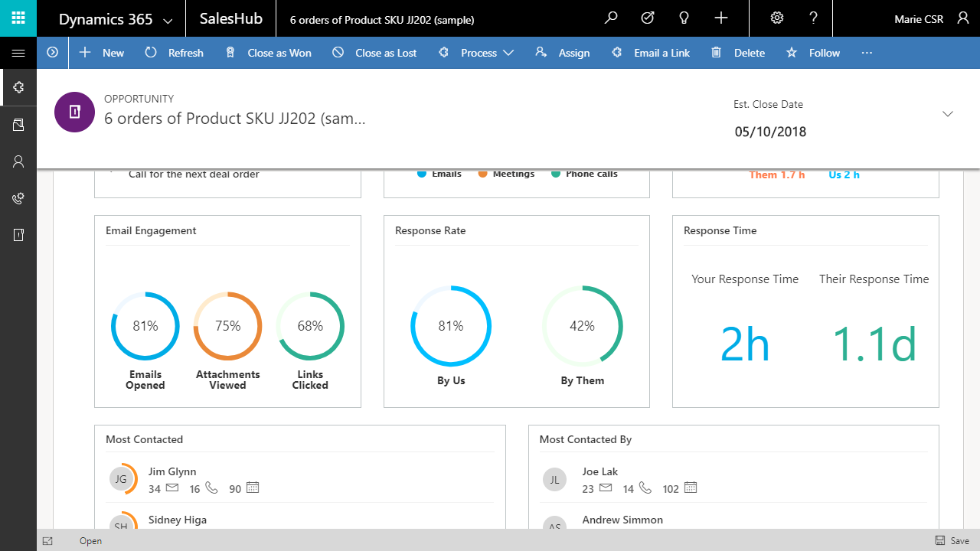This screenshot has height=551, width=980.
Task: Open the bottom sidebar icon with exclamation mark
Action: pyautogui.click(x=18, y=235)
